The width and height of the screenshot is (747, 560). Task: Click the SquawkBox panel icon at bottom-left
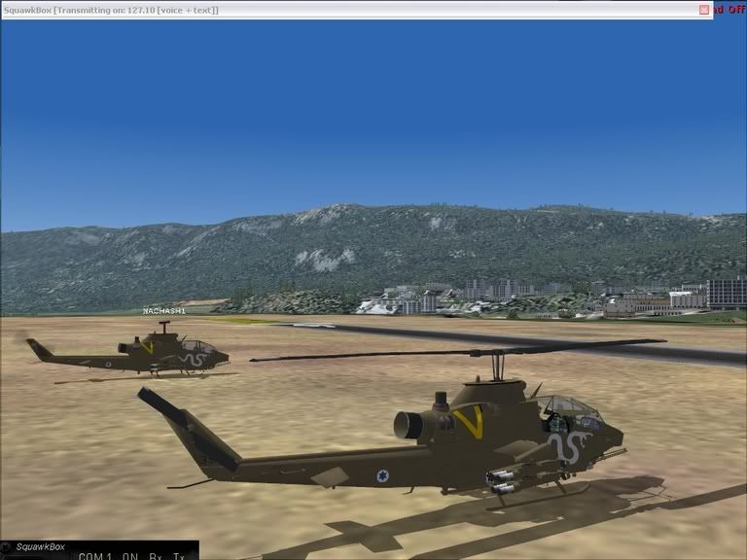click(8, 547)
